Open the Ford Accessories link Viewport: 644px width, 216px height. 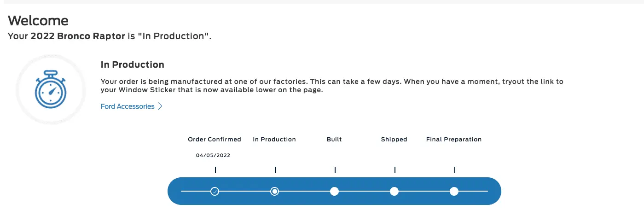click(128, 106)
